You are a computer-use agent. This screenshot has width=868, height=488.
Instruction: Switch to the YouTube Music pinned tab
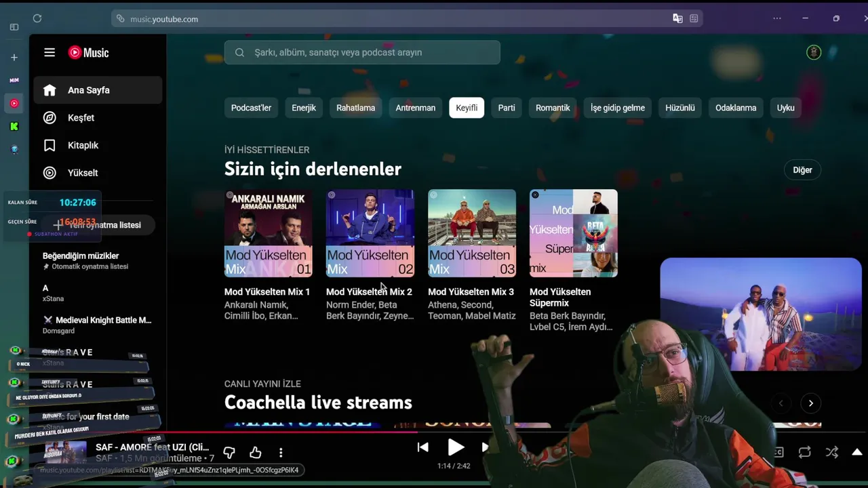coord(14,103)
